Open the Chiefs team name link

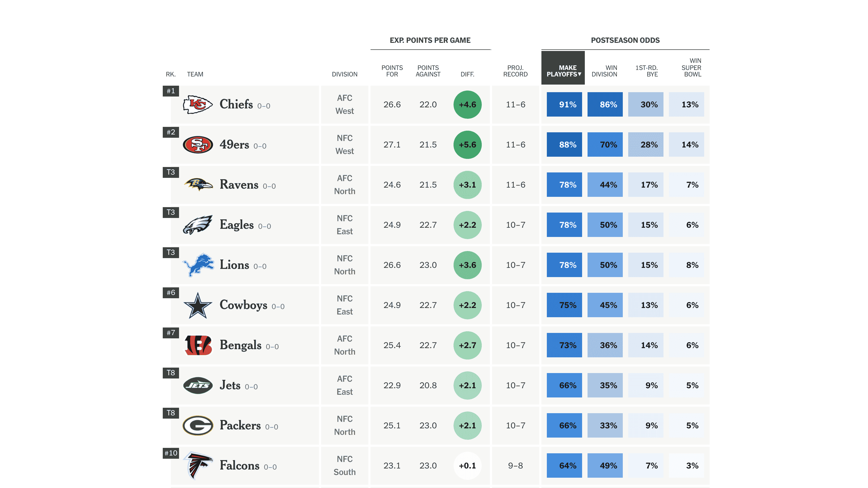(236, 104)
